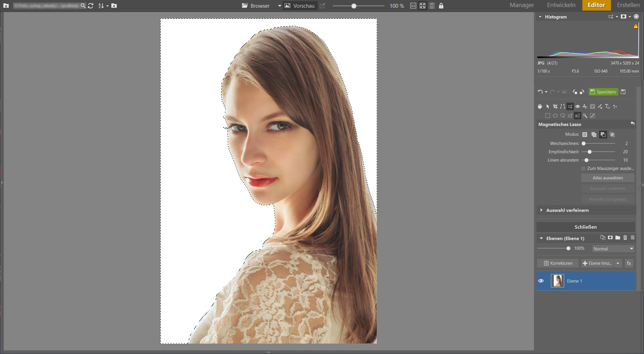The image size is (644, 354).
Task: Select the Elliptical selection tool
Action: click(x=555, y=116)
